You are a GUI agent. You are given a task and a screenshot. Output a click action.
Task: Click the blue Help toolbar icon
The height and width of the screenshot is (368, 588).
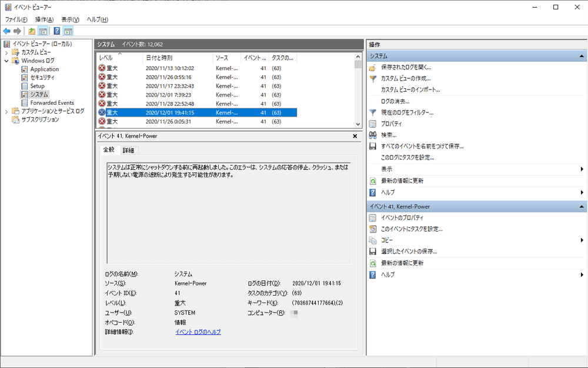click(x=56, y=31)
